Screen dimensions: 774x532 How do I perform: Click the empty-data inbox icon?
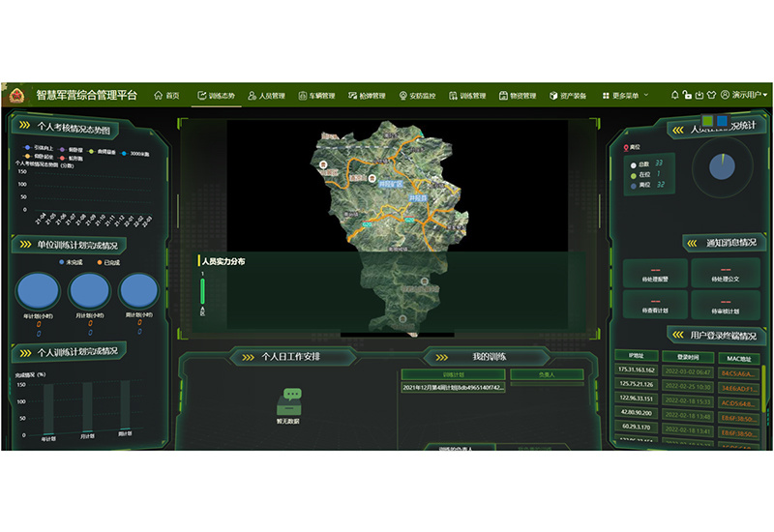coord(291,399)
